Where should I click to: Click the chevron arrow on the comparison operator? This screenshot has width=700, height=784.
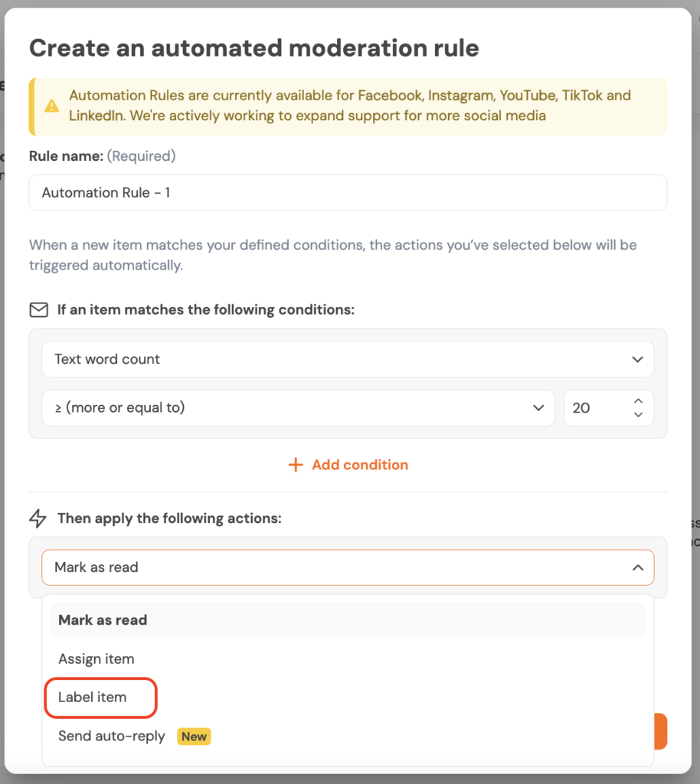[538, 408]
